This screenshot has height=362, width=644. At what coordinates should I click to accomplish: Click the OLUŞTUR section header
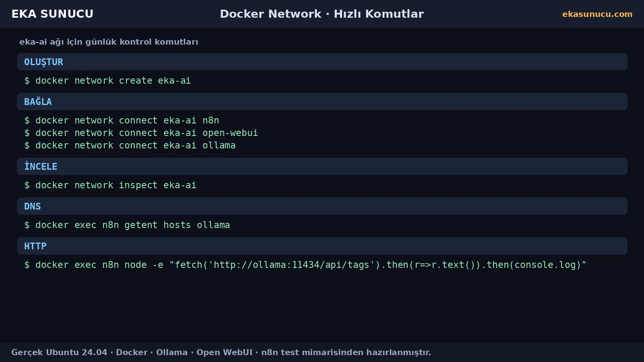(322, 62)
